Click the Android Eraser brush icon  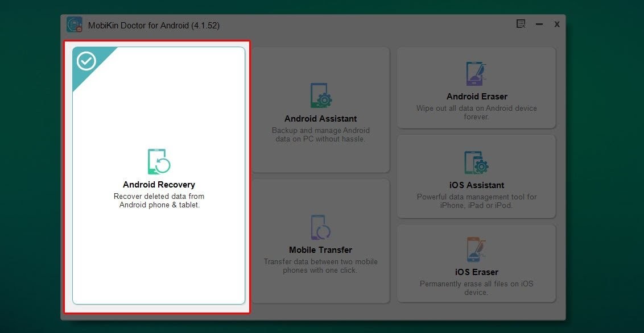tap(476, 74)
